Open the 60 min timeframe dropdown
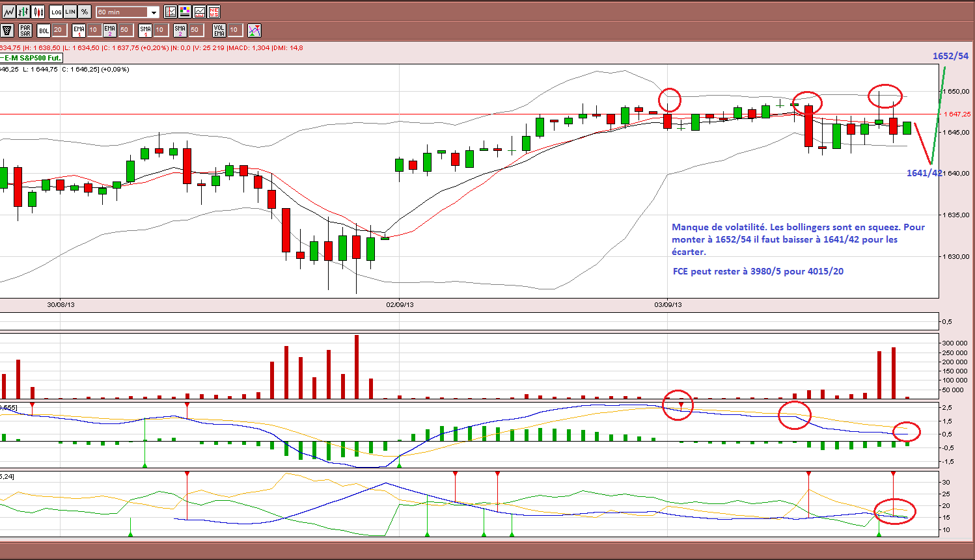The image size is (975, 560). click(128, 12)
